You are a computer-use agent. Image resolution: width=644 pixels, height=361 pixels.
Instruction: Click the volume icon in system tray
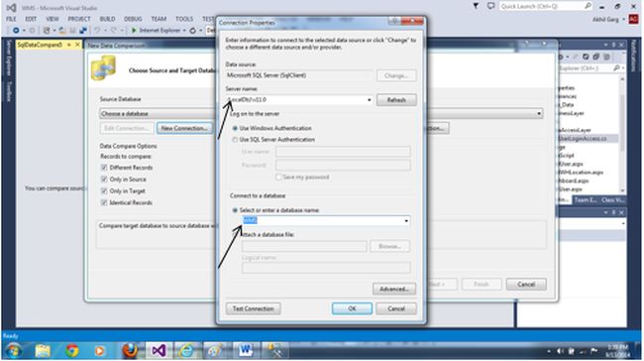pos(560,351)
